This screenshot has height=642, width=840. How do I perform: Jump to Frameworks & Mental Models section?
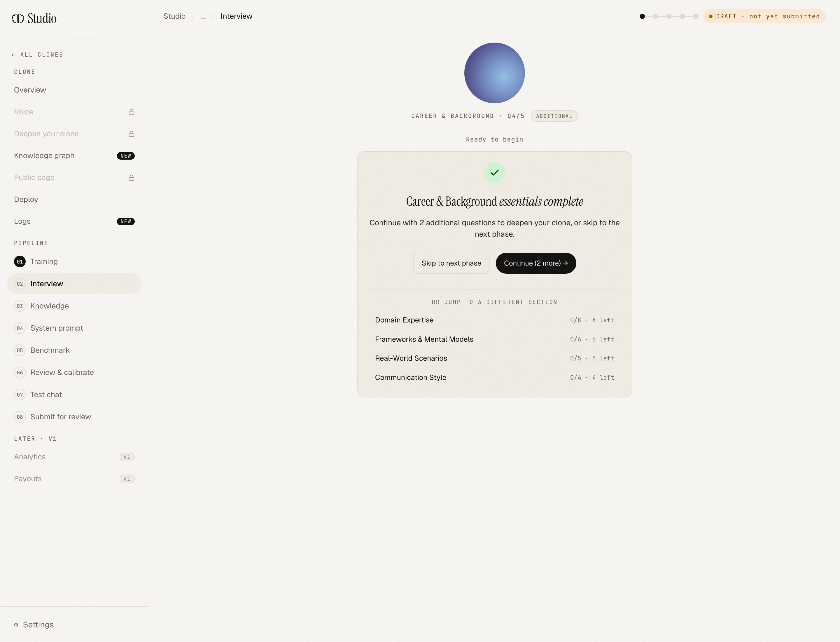(494, 339)
